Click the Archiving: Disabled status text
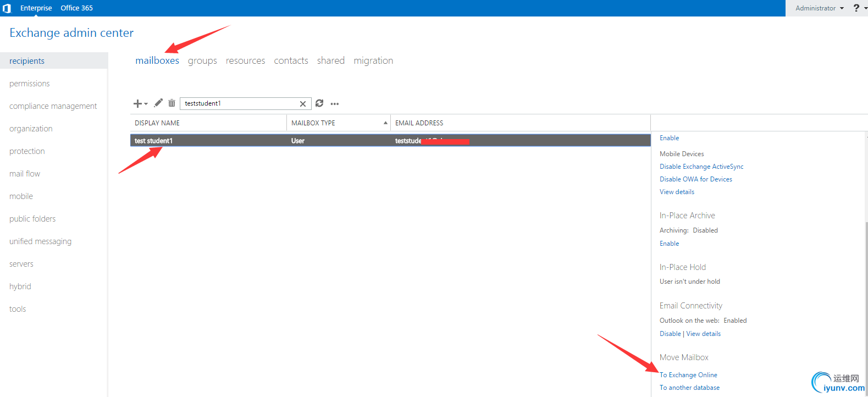 [x=689, y=230]
